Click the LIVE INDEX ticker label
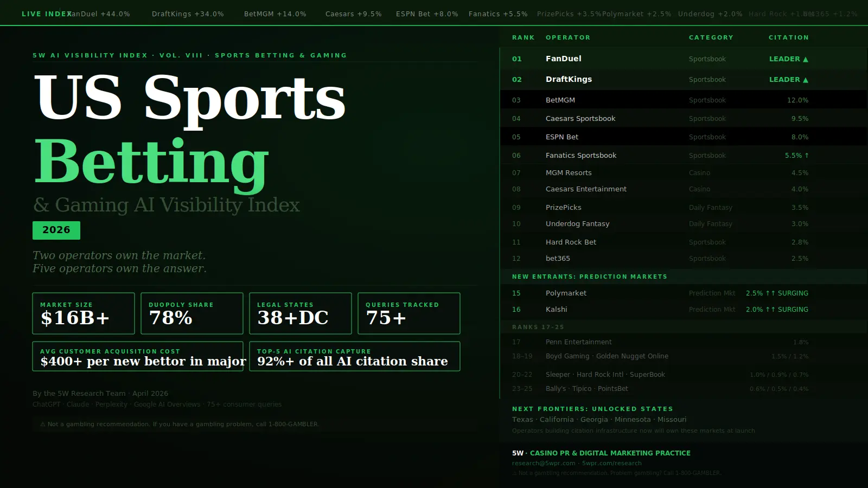The width and height of the screenshot is (868, 488). (47, 14)
